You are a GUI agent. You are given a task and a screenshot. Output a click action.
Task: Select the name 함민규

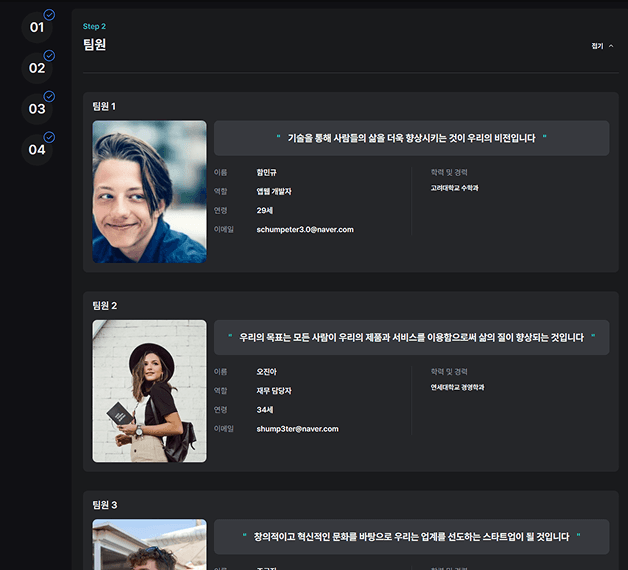266,172
